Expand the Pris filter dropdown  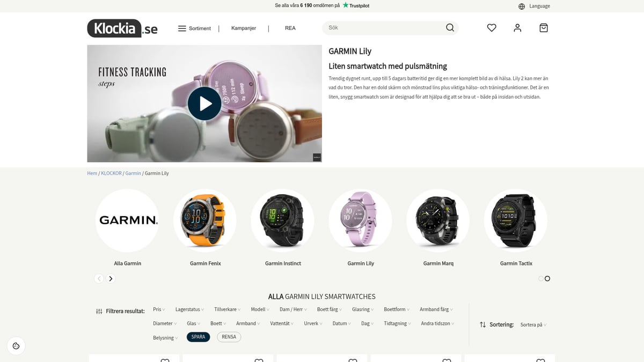tap(159, 309)
